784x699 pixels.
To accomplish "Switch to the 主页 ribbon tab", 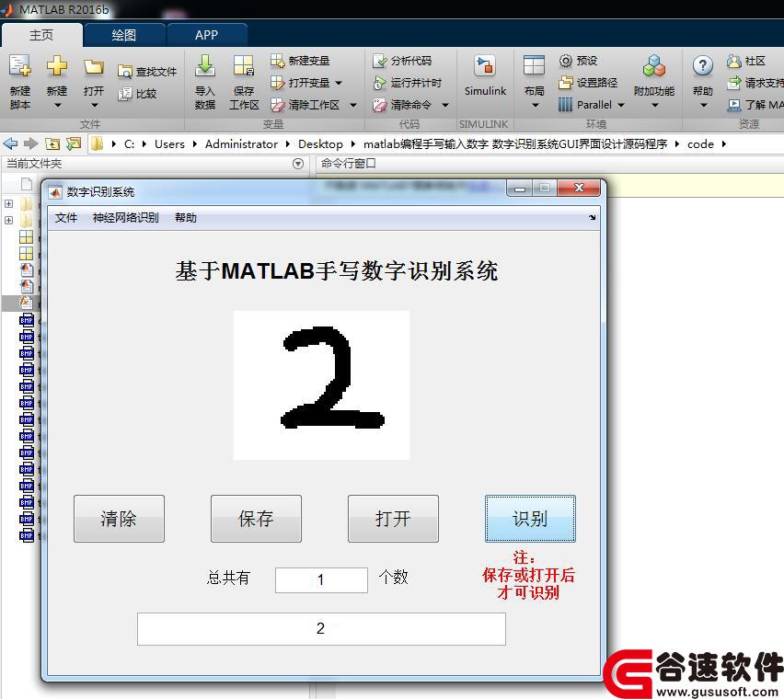I will pyautogui.click(x=41, y=35).
